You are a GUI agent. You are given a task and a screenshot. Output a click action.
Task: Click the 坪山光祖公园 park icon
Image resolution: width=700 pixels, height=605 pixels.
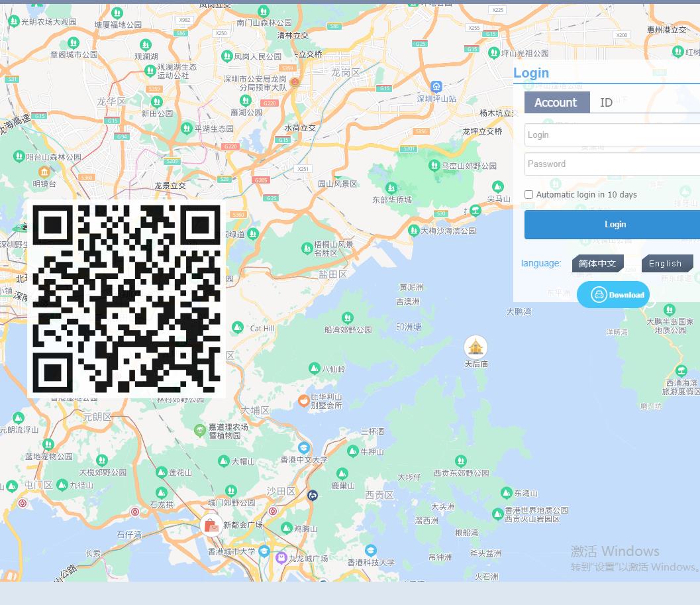(x=494, y=53)
